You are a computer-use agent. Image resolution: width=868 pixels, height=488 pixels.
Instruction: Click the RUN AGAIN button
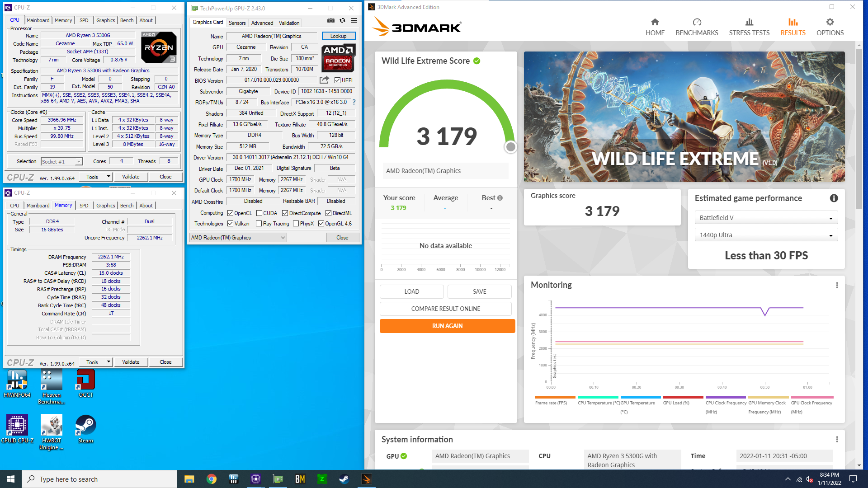pos(447,326)
